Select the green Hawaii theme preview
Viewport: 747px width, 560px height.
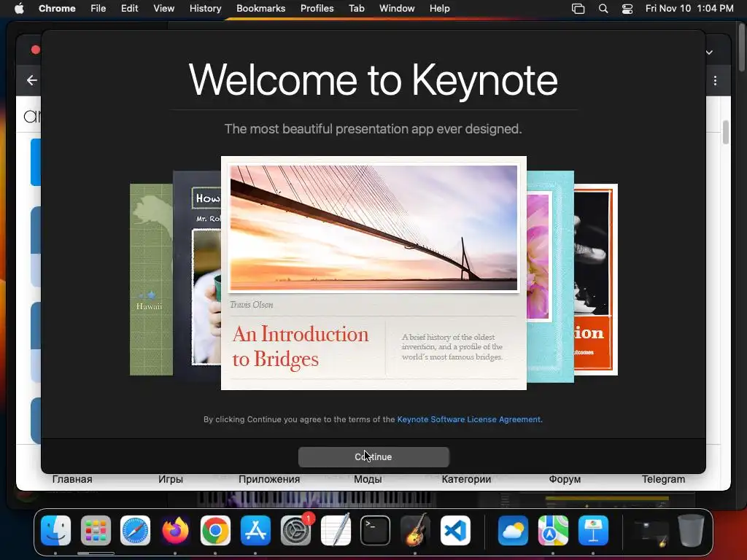[151, 279]
